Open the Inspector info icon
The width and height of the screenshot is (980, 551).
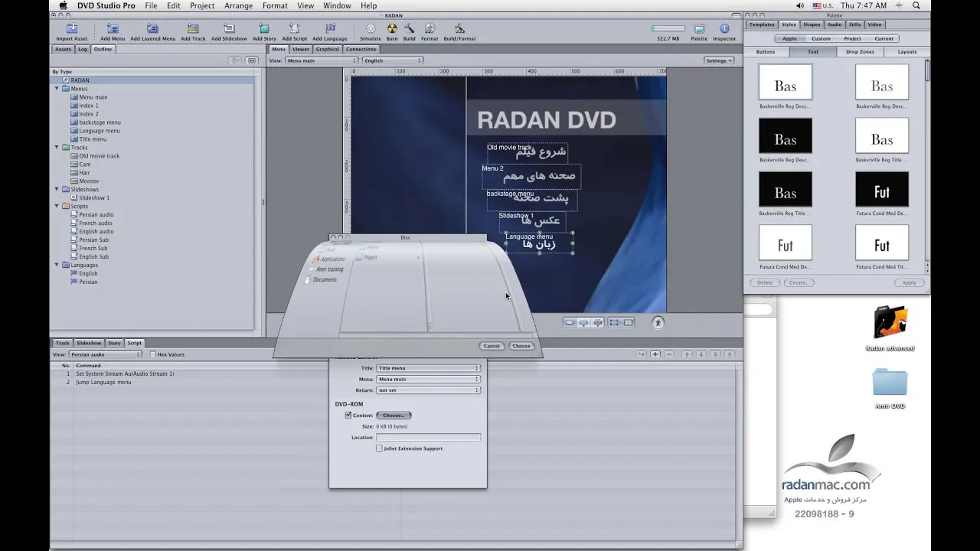click(724, 29)
